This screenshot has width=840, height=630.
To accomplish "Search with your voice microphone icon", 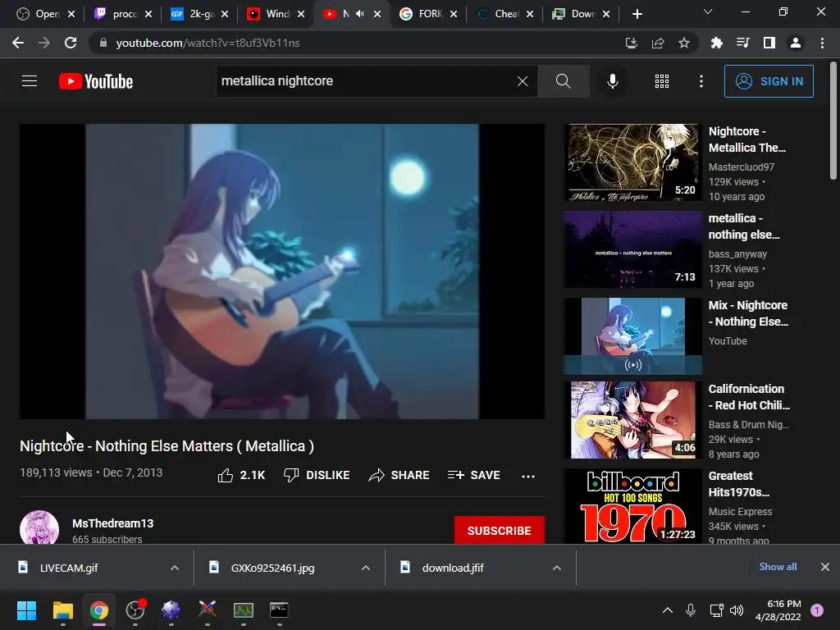I will coord(613,81).
